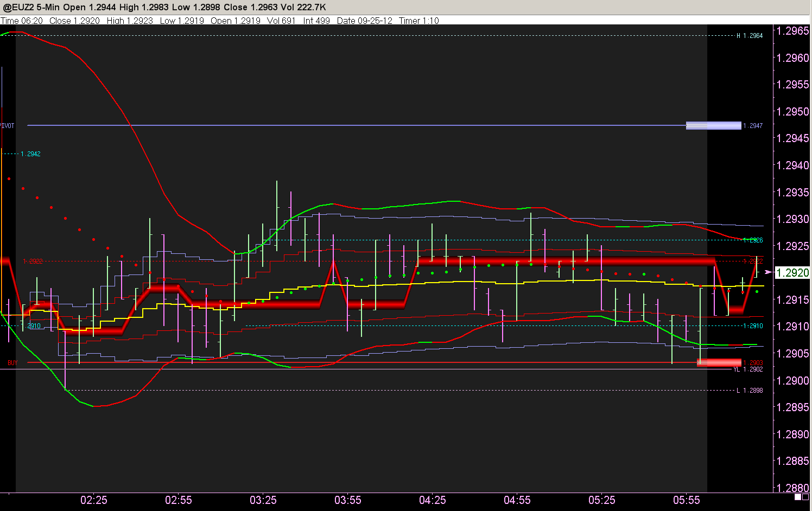Image resolution: width=812 pixels, height=511 pixels.
Task: Click the 'Date 09-25-12' data field
Action: [364, 21]
